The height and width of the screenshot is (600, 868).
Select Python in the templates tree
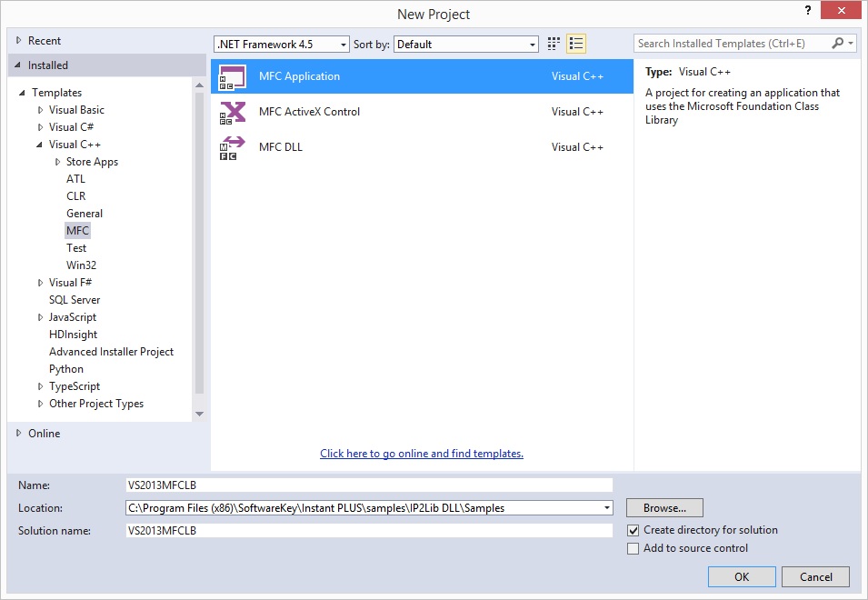click(x=65, y=368)
